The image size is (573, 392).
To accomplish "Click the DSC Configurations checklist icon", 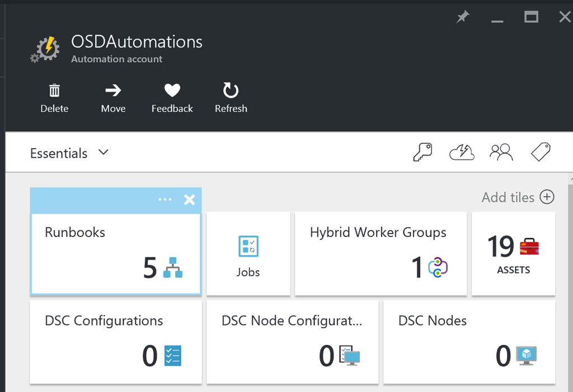I will click(173, 356).
